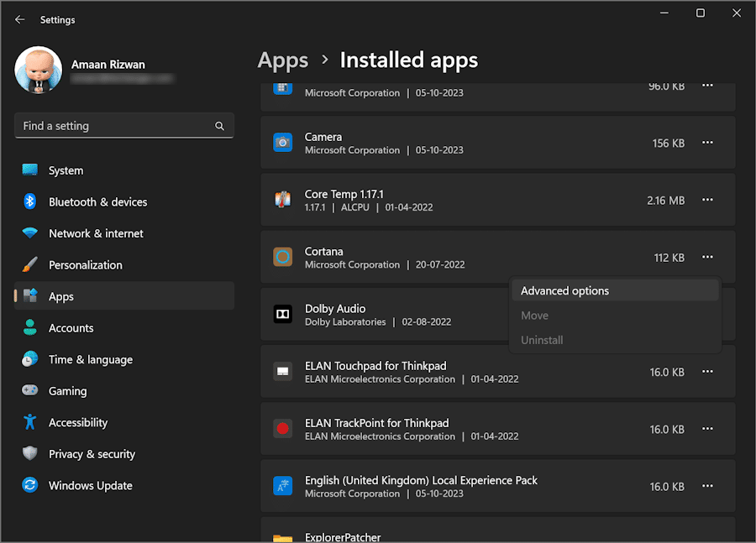Open Windows Update label

pos(90,486)
